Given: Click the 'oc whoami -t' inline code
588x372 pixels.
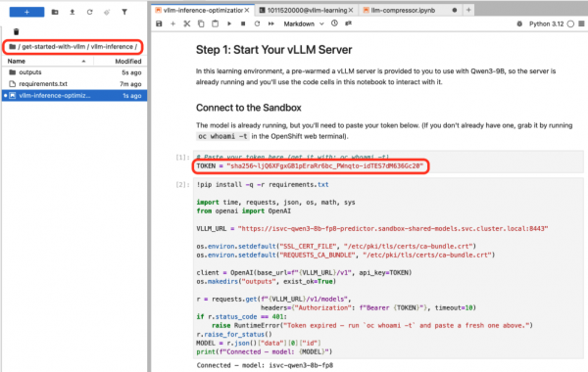Looking at the screenshot, I should pos(222,136).
